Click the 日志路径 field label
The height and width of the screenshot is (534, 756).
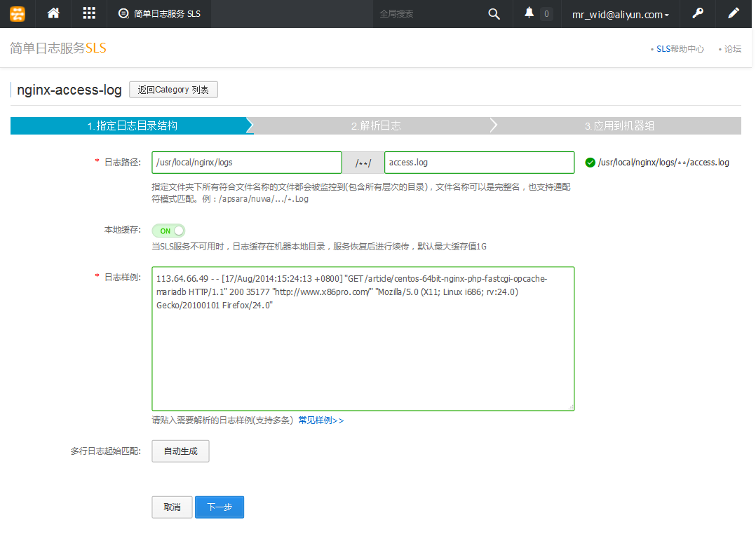[x=123, y=163]
